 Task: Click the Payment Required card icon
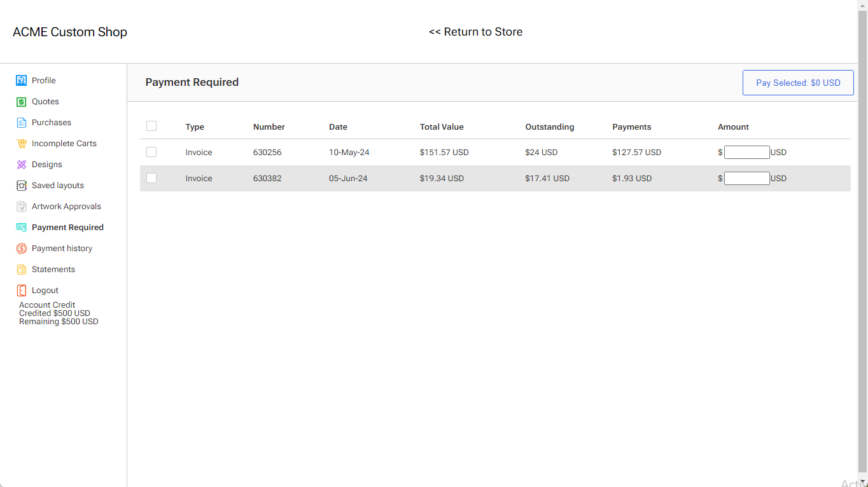21,228
